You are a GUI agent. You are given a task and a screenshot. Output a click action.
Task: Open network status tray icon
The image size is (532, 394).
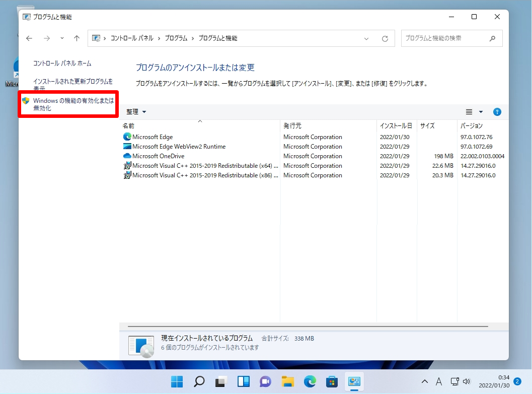[454, 382]
